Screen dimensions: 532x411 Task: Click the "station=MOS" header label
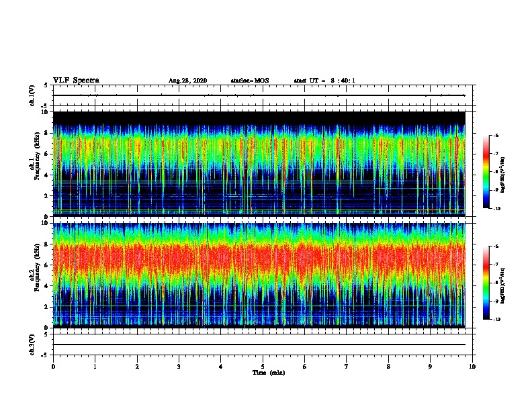tap(250, 81)
